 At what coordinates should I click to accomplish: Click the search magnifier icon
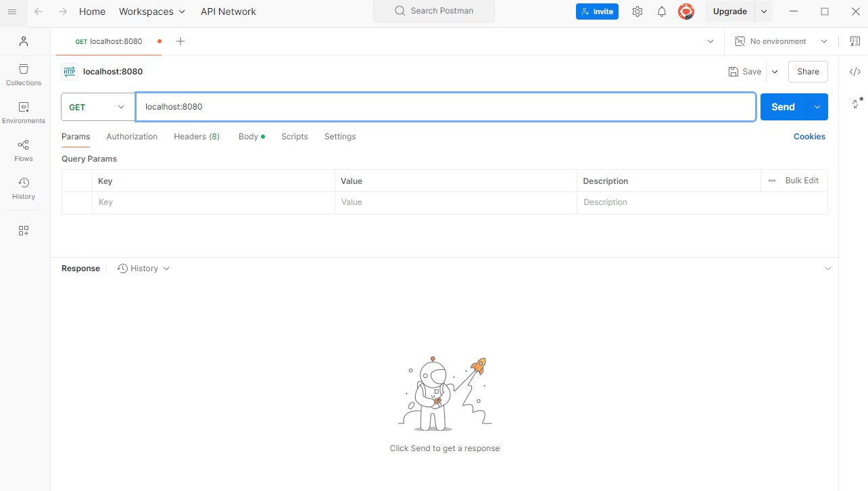click(400, 11)
